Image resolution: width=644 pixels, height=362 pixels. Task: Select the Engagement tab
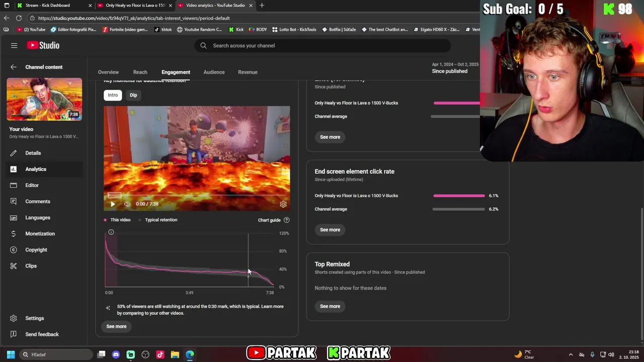(x=176, y=72)
